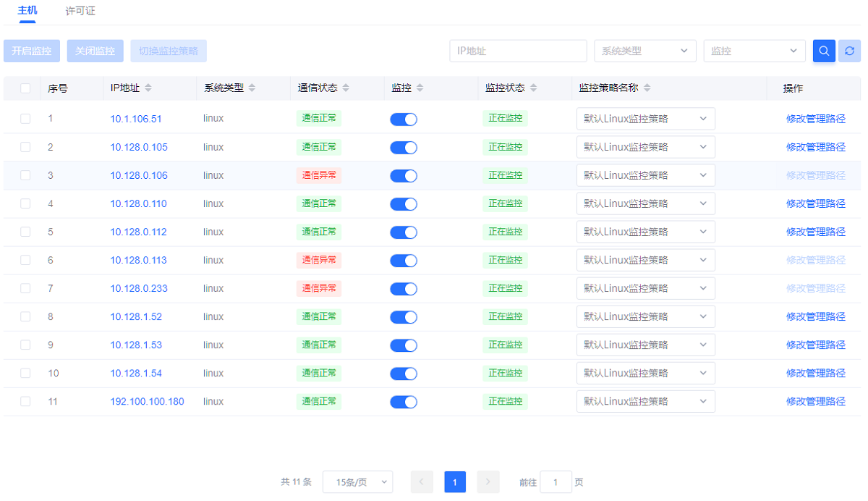Click the 开启监控 button

(32, 51)
